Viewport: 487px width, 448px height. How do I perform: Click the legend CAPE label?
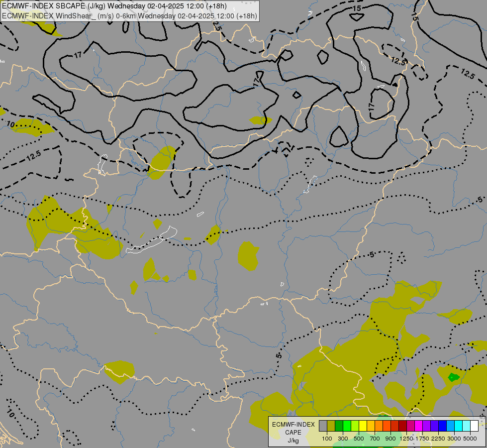click(x=293, y=433)
